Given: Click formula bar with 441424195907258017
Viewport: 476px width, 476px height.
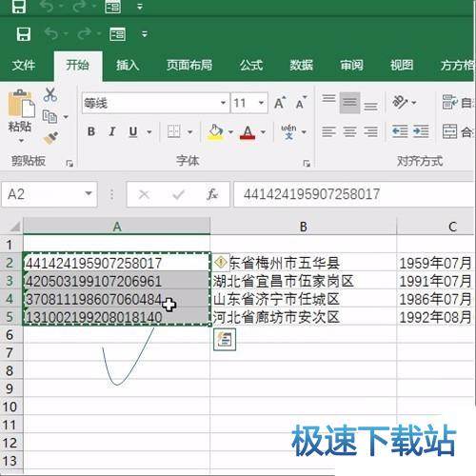Looking at the screenshot, I should coord(353,194).
